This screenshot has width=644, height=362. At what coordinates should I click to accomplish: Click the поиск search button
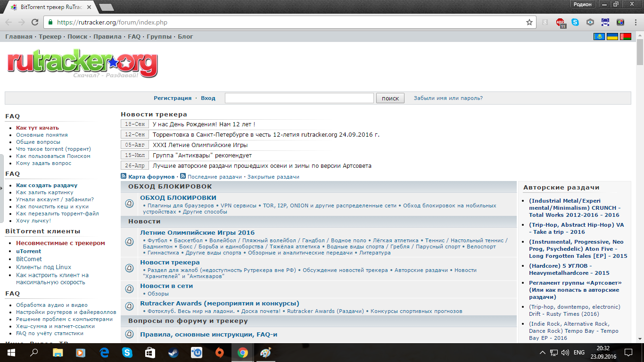(x=390, y=98)
